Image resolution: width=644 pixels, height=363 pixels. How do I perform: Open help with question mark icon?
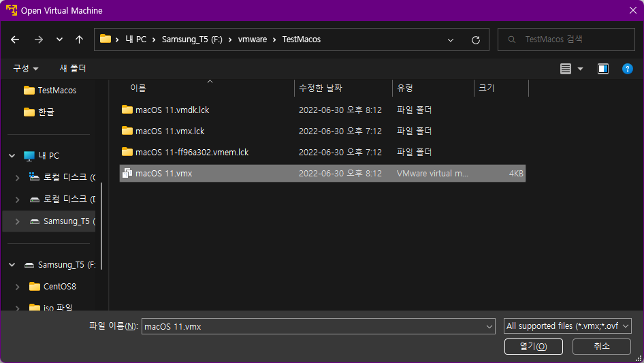(627, 69)
